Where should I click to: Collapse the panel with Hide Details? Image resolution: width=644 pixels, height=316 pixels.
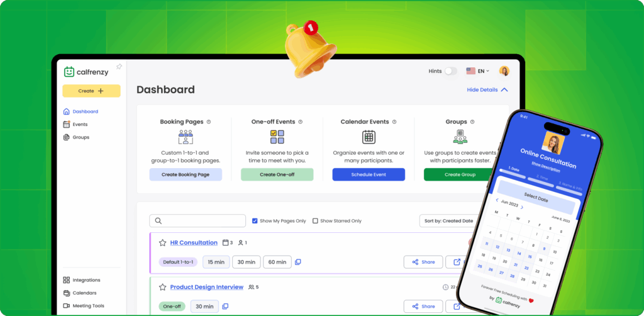487,89
